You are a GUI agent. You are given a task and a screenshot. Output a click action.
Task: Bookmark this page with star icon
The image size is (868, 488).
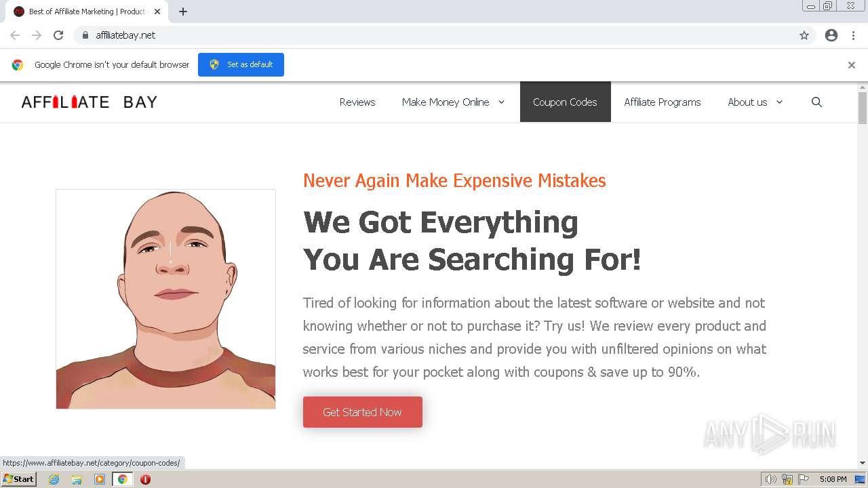coord(804,35)
